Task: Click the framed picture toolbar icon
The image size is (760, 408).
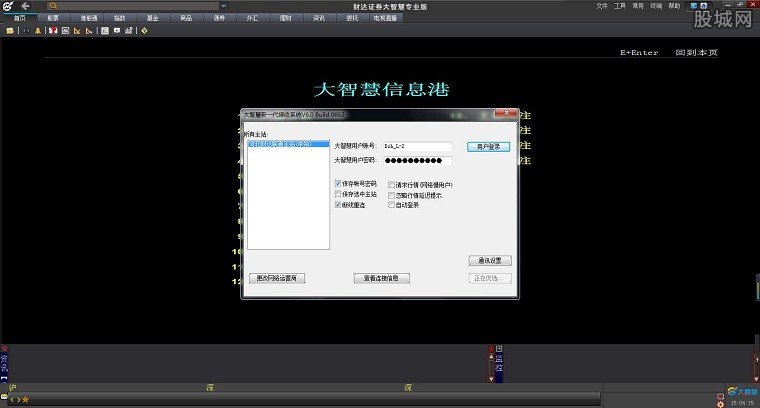Action: (65, 31)
